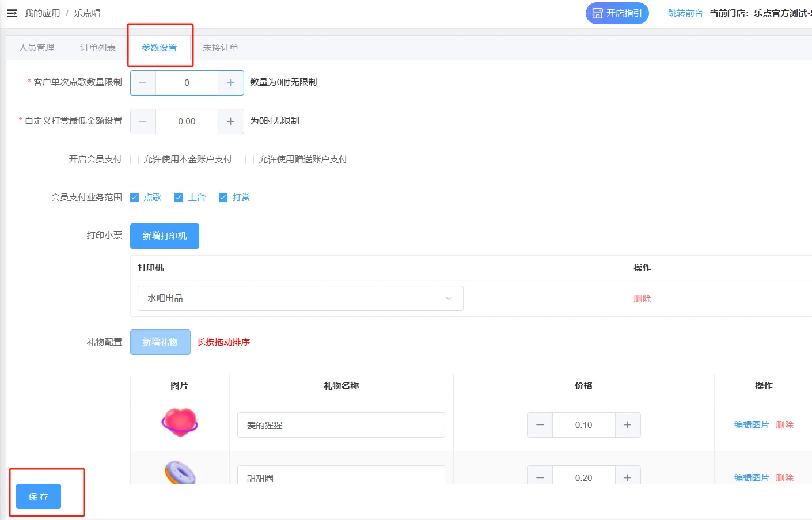Switch to the 订单列表 tab
Viewport: 812px width, 520px height.
click(x=98, y=48)
